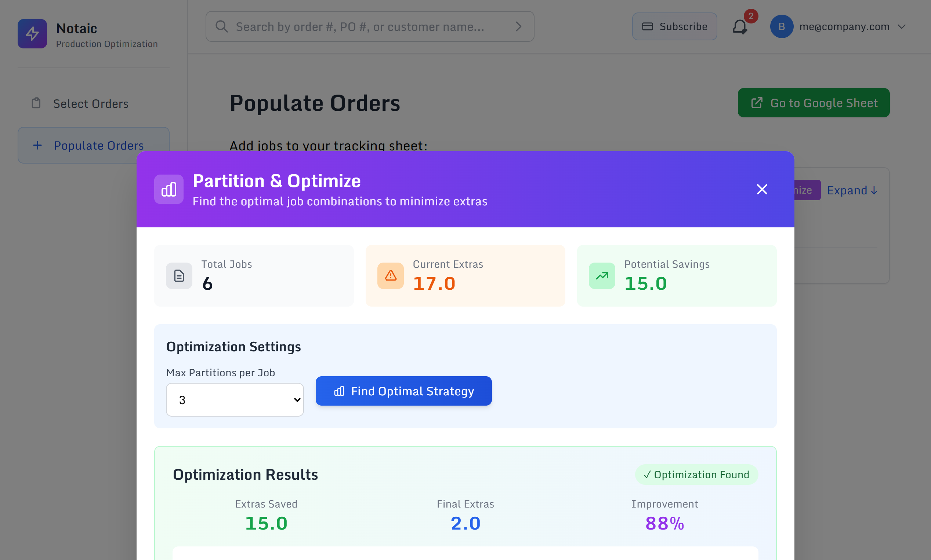
Task: Focus the order search input field
Action: pyautogui.click(x=370, y=26)
